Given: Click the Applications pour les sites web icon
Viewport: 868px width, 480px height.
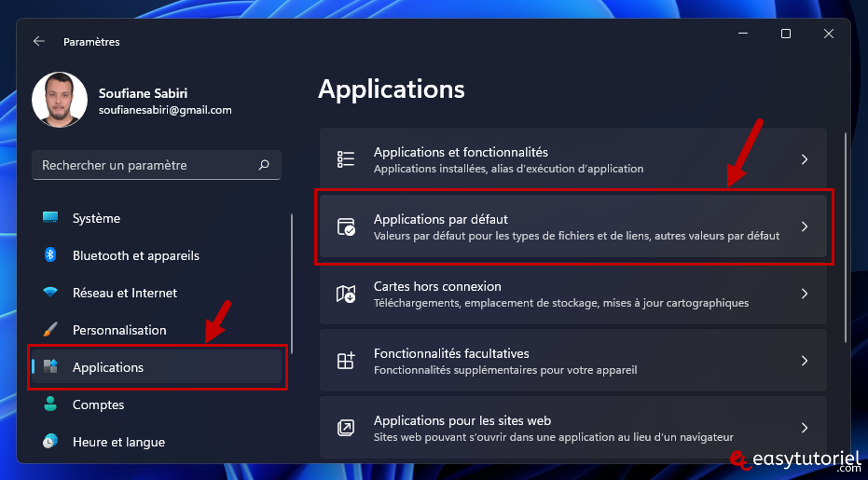Looking at the screenshot, I should [x=346, y=428].
